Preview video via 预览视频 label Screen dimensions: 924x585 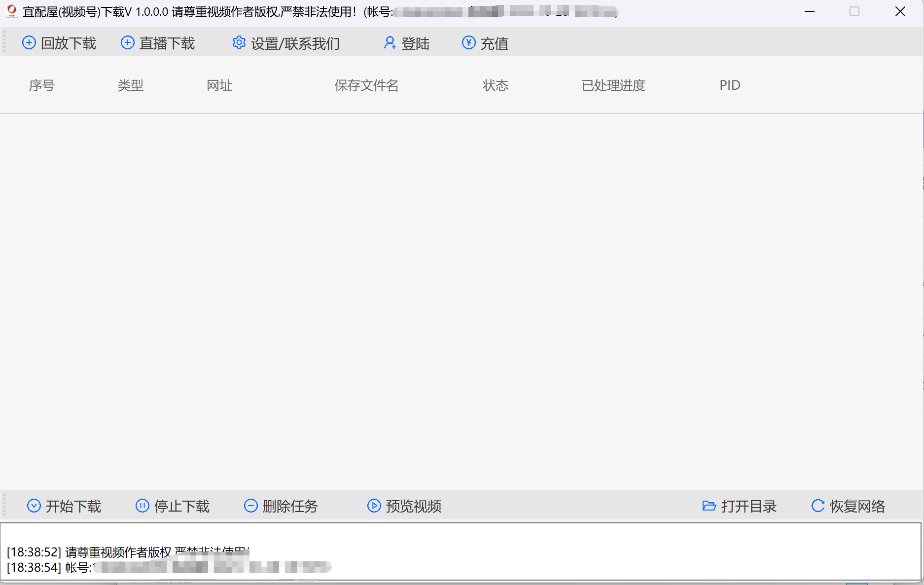(x=414, y=506)
